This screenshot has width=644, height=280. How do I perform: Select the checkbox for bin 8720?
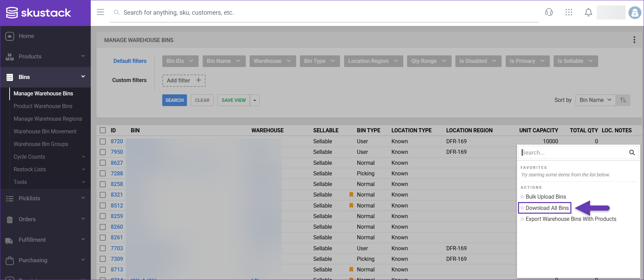(103, 141)
